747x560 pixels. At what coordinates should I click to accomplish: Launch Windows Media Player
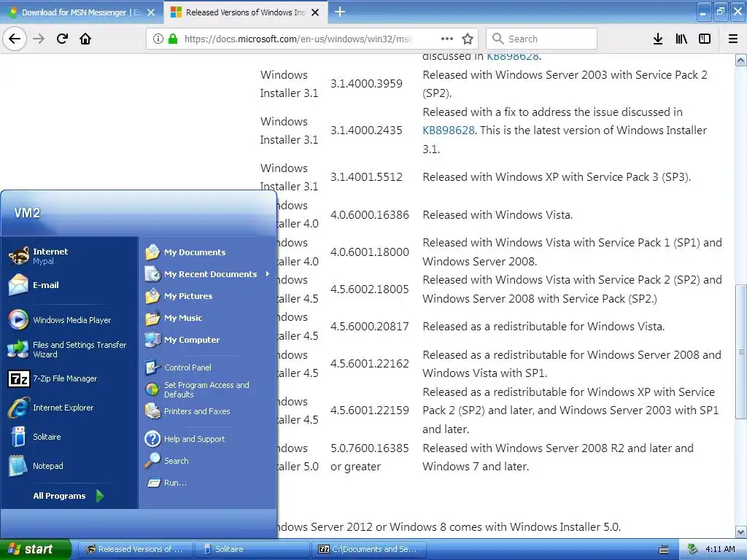[69, 320]
